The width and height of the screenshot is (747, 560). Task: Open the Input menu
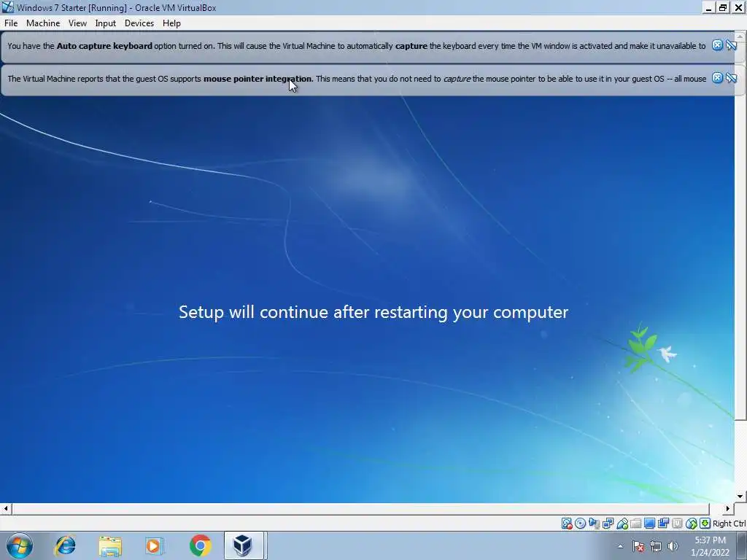coord(105,23)
